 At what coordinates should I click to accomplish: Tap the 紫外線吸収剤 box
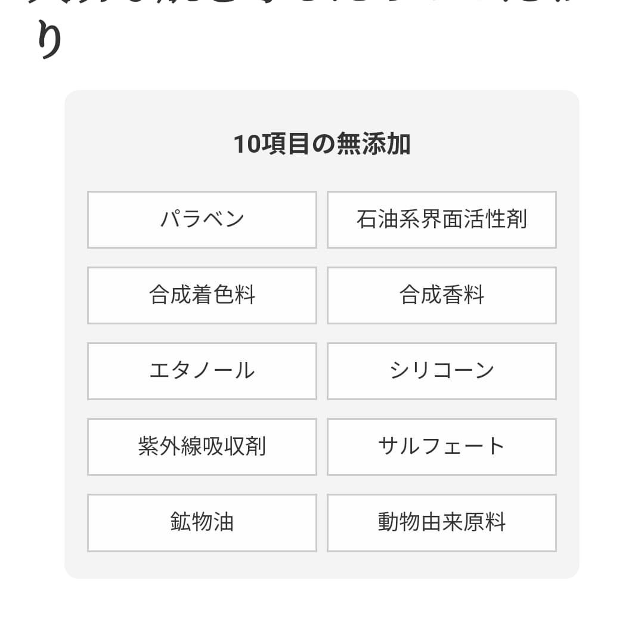(202, 447)
